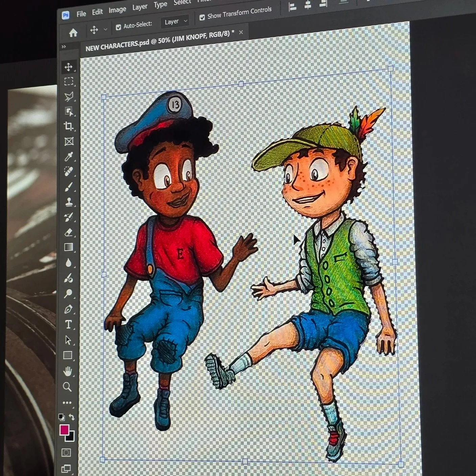Open the Image menu
This screenshot has width=476, height=476.
117,10
